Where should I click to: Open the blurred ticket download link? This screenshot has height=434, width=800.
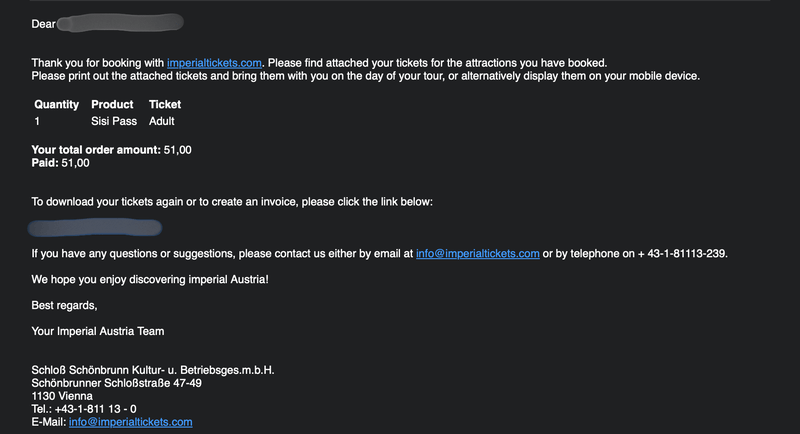pos(95,228)
